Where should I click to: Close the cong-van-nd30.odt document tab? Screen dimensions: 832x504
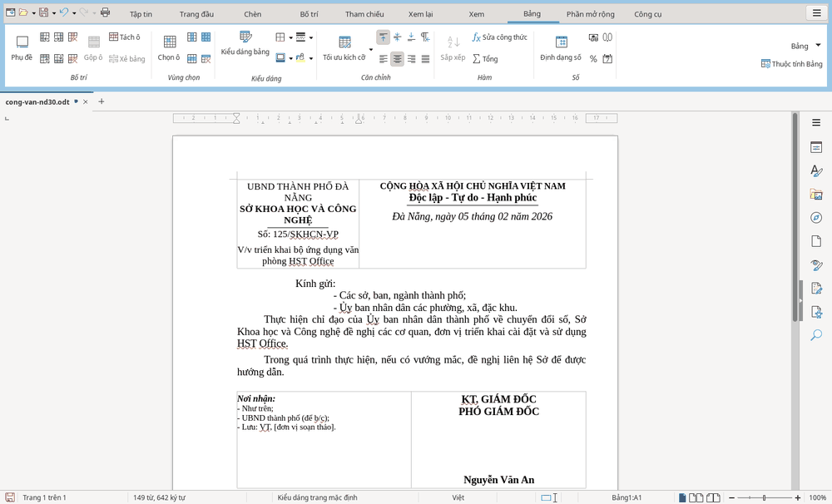[x=86, y=101]
